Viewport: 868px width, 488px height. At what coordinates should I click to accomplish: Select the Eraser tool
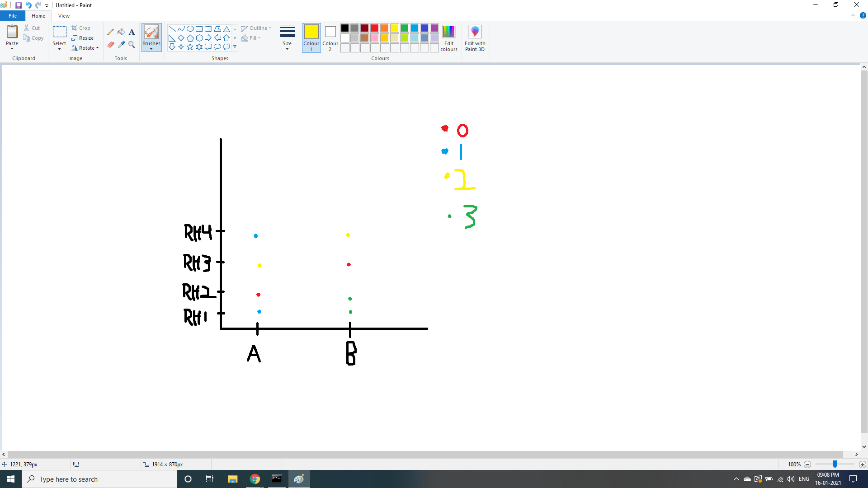coord(110,44)
